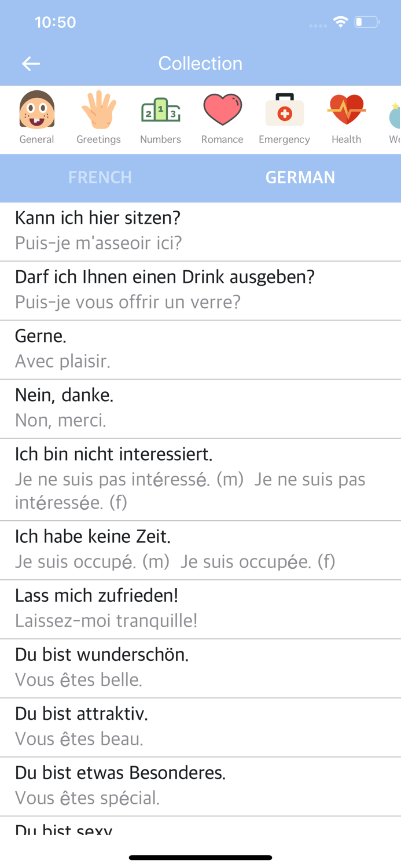The height and width of the screenshot is (868, 401).
Task: Tap the phrase 'Kann ich hier sitzen?'
Action: click(200, 230)
